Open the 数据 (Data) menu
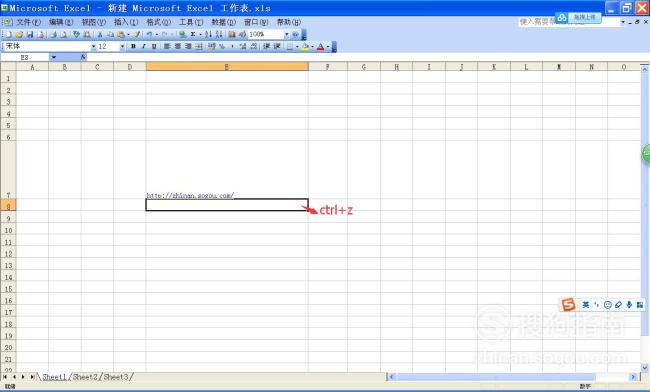650x392 pixels. 223,22
